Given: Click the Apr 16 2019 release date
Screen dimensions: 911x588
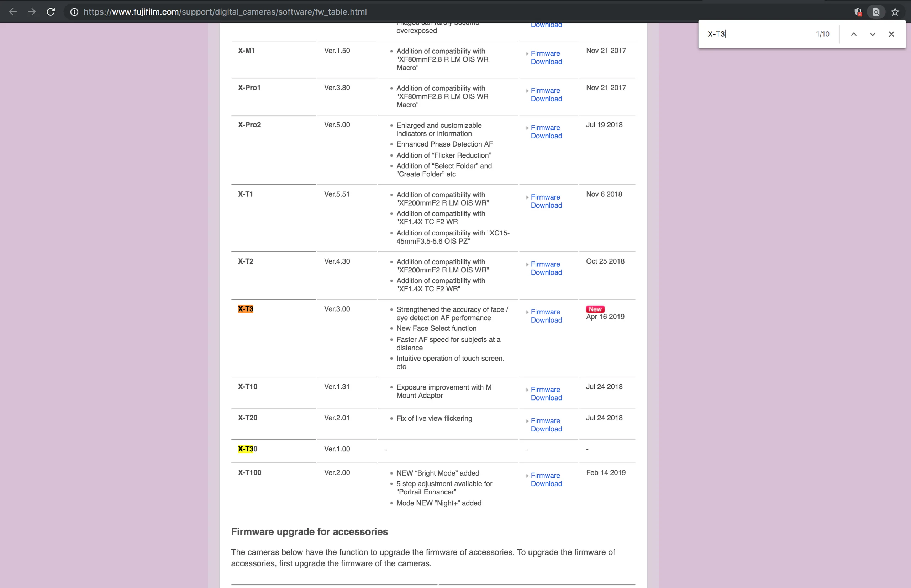Looking at the screenshot, I should (605, 317).
